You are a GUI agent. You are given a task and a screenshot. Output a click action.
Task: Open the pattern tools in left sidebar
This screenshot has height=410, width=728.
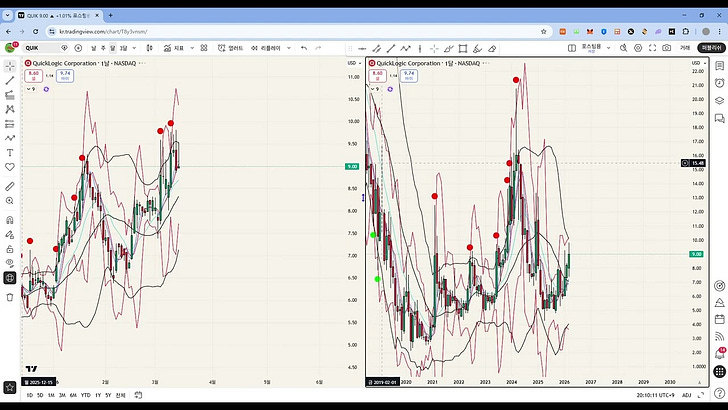click(x=10, y=110)
